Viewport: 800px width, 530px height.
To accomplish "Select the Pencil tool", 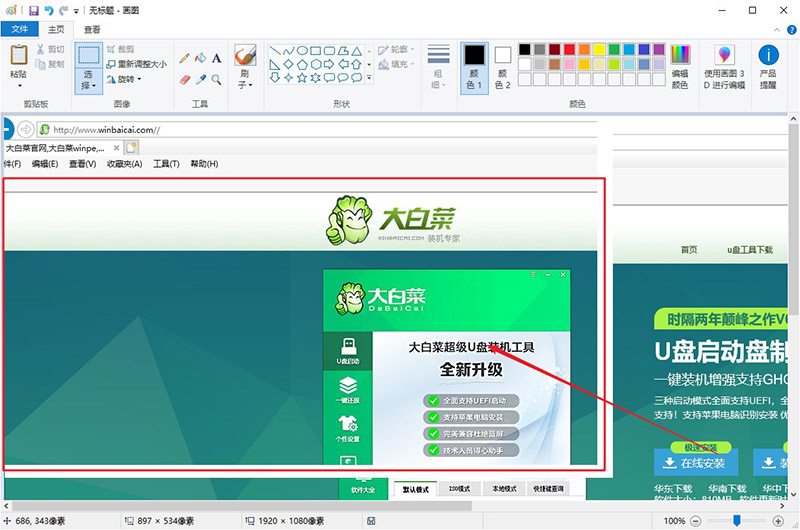I will [x=184, y=58].
